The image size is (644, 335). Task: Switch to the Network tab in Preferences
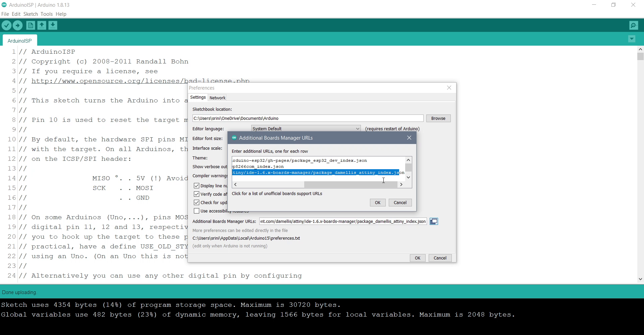(x=217, y=98)
